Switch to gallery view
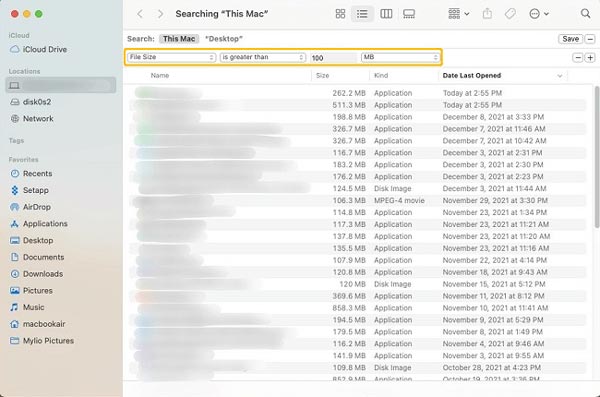This screenshot has height=397, width=600. coord(409,14)
